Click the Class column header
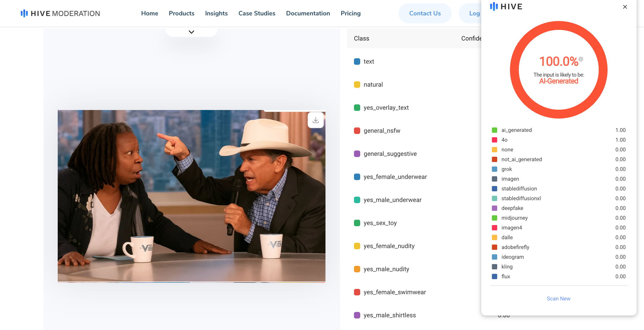 361,38
